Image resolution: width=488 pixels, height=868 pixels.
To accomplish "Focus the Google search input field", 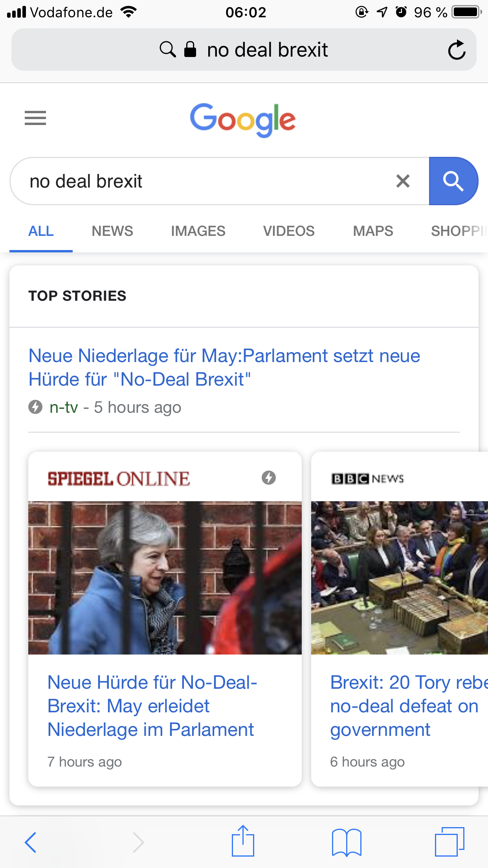I will (204, 181).
